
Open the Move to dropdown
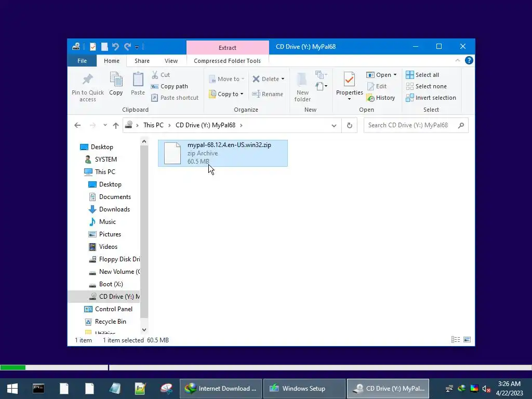pyautogui.click(x=227, y=79)
